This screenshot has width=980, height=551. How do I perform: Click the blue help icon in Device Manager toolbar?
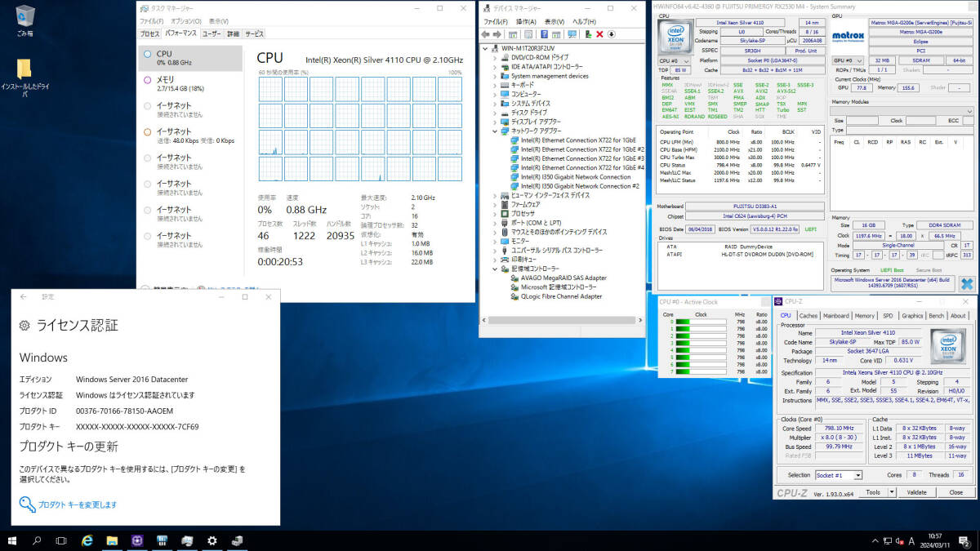point(543,34)
